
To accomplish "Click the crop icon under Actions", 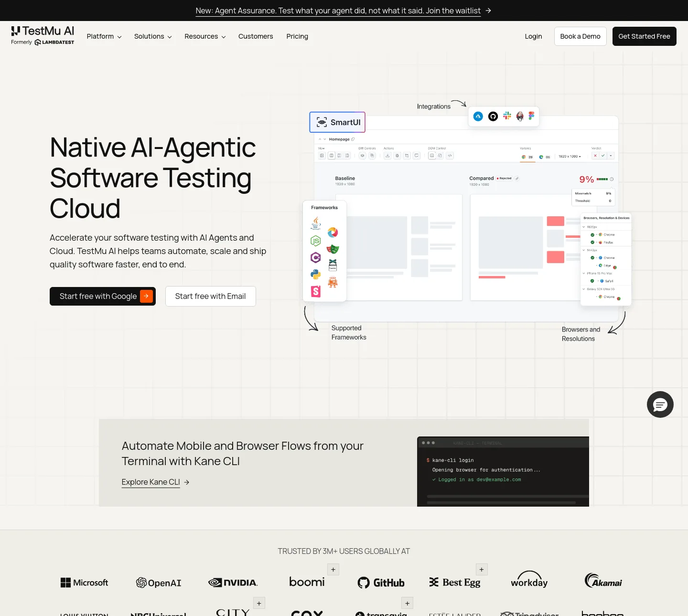I will point(407,156).
